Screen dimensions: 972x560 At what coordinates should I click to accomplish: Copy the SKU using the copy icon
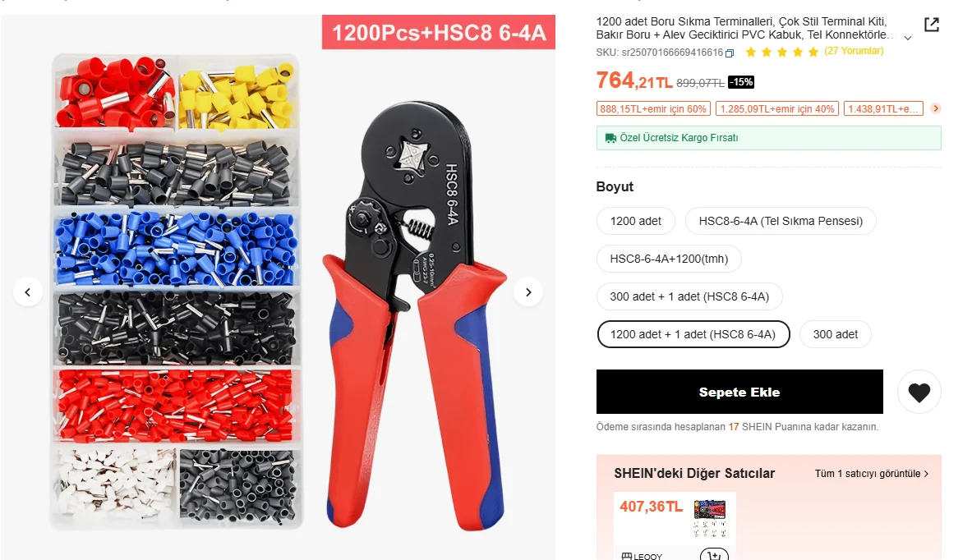(730, 53)
